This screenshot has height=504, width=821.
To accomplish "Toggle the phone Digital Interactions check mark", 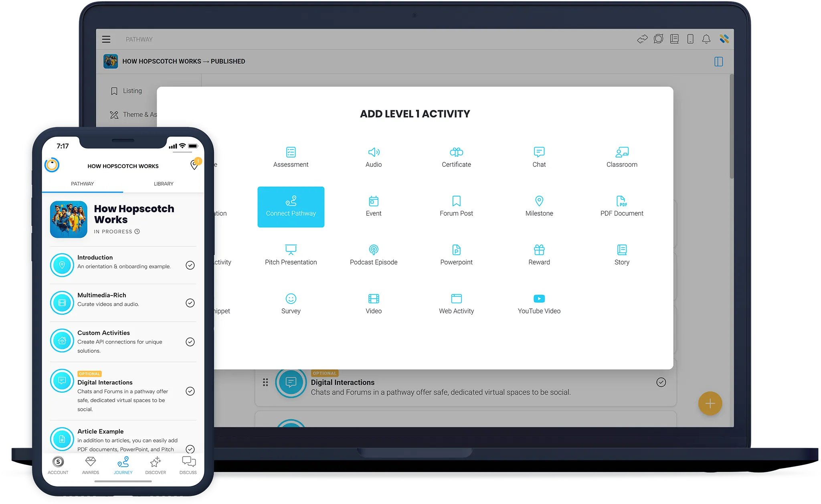I will pyautogui.click(x=190, y=391).
